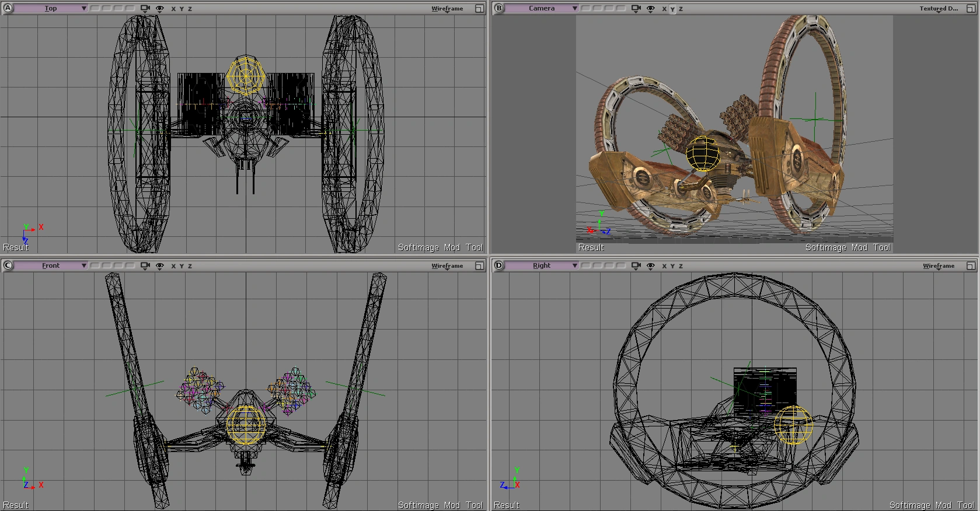Toggle the X axis button in Camera viewport

pos(664,9)
